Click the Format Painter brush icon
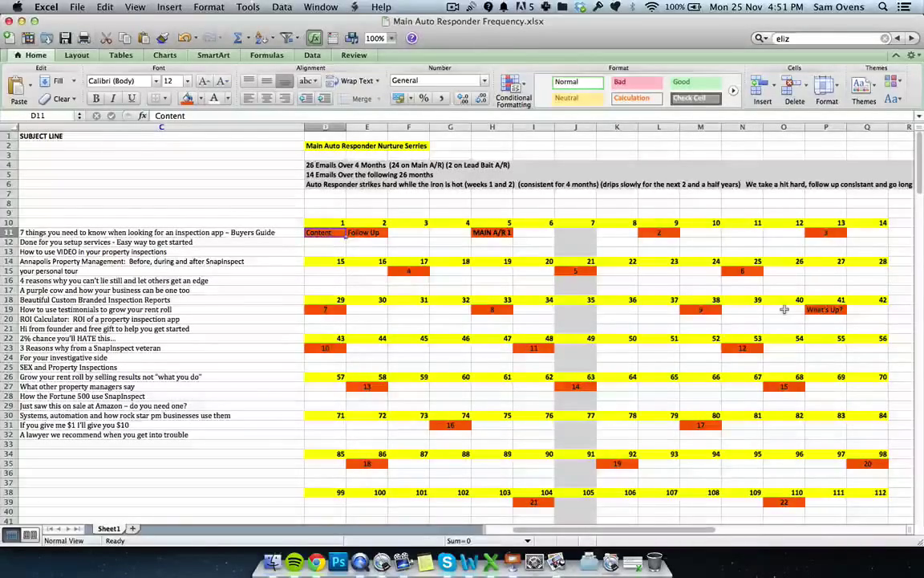 (x=163, y=39)
